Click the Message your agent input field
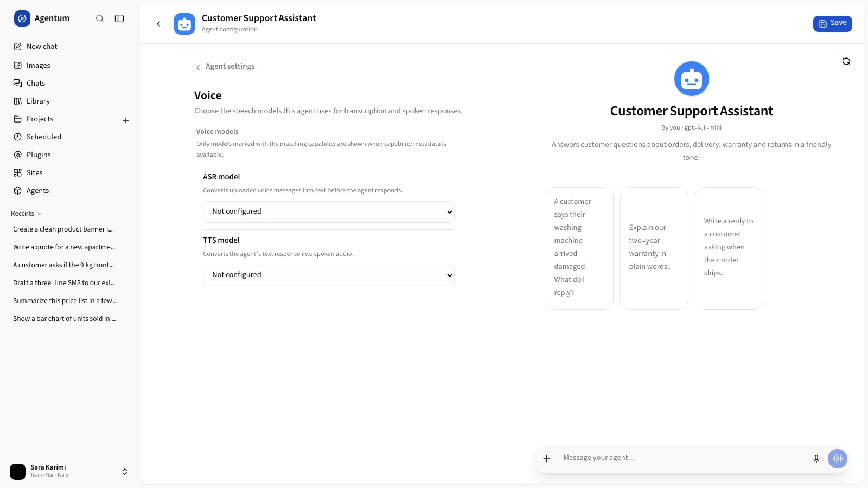This screenshot has width=868, height=488. click(684, 458)
